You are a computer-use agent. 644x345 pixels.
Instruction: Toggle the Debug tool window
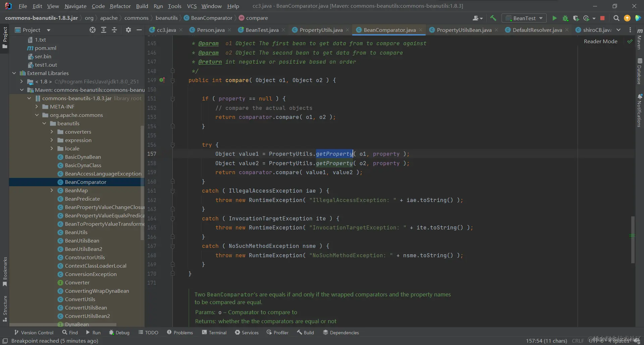click(119, 333)
